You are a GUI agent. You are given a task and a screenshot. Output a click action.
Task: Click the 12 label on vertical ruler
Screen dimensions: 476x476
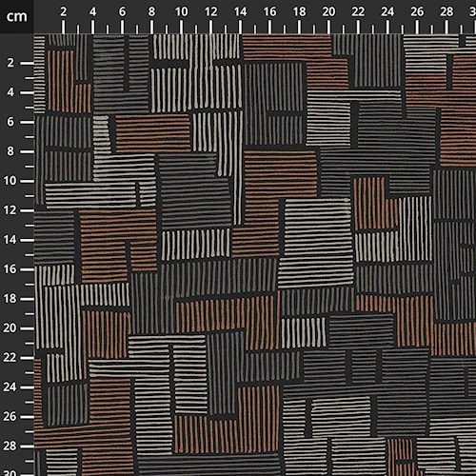(10, 210)
